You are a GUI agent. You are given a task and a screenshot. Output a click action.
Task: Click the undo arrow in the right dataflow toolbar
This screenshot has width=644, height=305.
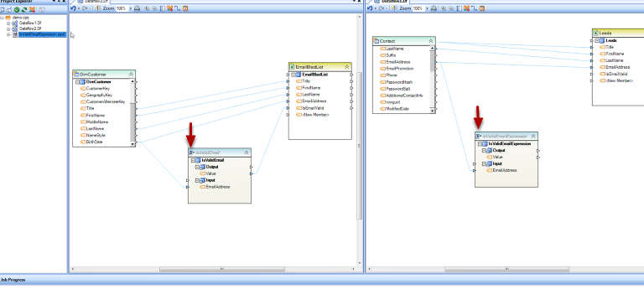click(x=370, y=8)
